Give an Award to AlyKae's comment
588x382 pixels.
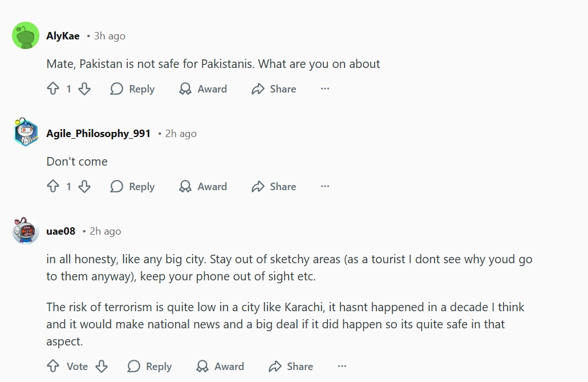203,89
